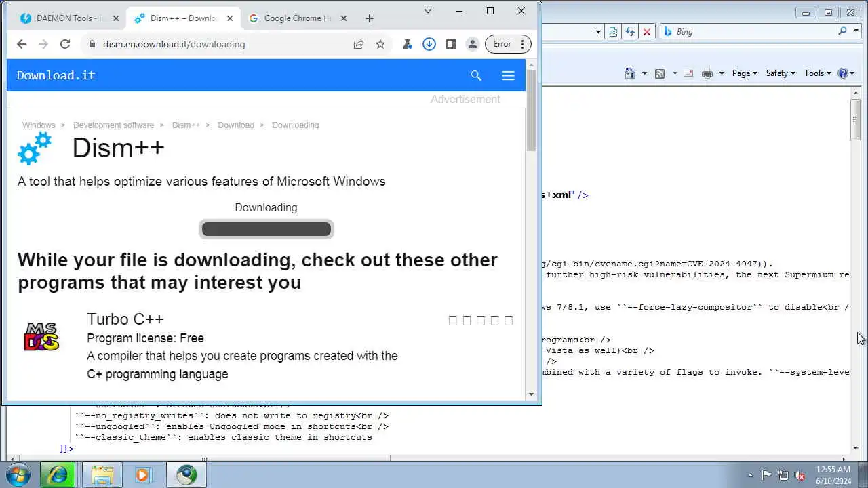Open the Download.it hamburger menu

[x=508, y=75]
